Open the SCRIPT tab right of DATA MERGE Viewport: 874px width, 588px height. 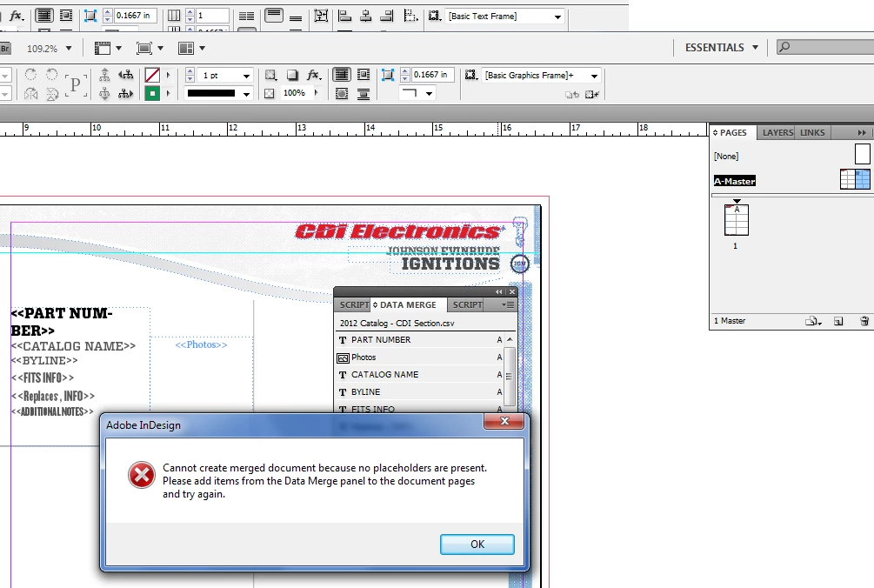coord(467,304)
